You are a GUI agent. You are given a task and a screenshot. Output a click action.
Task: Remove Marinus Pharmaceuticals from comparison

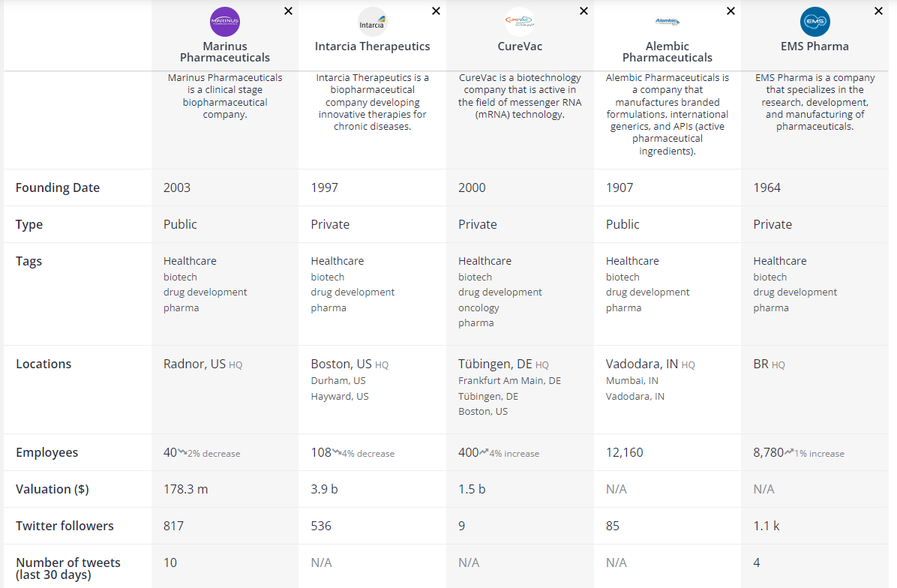[x=289, y=11]
